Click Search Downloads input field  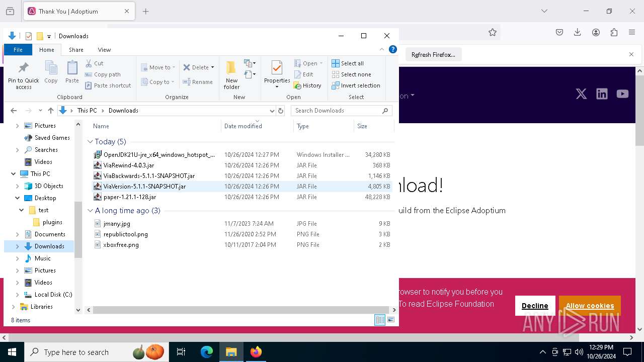point(337,111)
